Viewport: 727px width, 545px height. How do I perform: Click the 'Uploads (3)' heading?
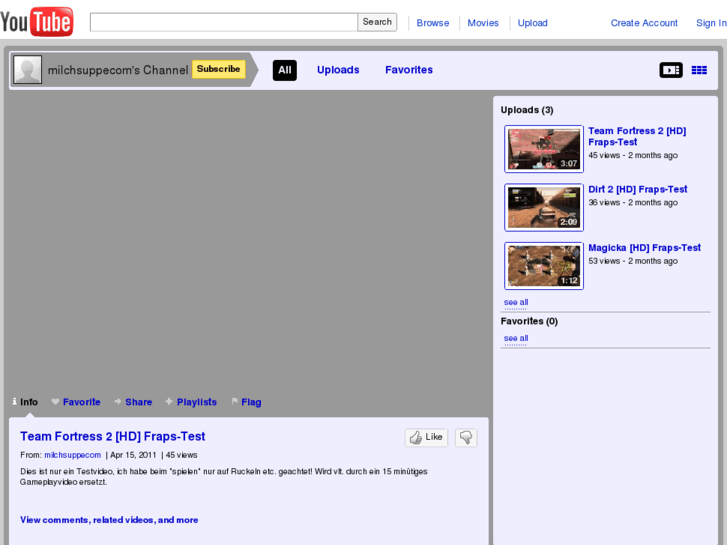tap(527, 110)
